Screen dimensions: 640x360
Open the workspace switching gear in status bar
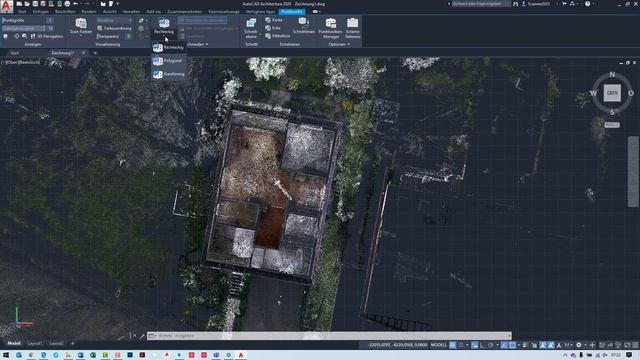(579, 345)
